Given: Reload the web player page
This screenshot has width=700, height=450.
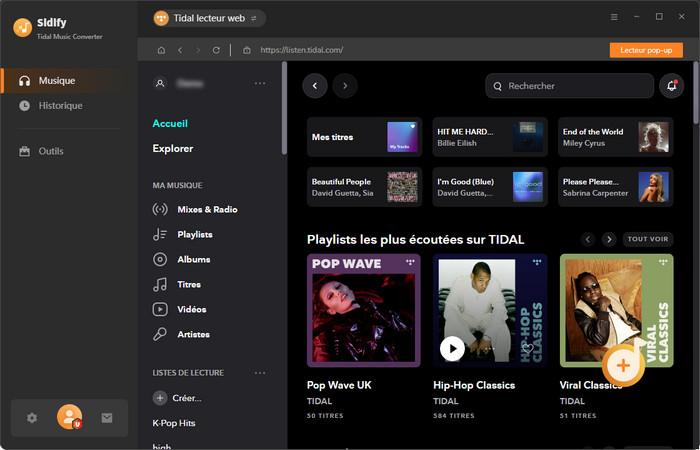Looking at the screenshot, I should click(x=216, y=50).
